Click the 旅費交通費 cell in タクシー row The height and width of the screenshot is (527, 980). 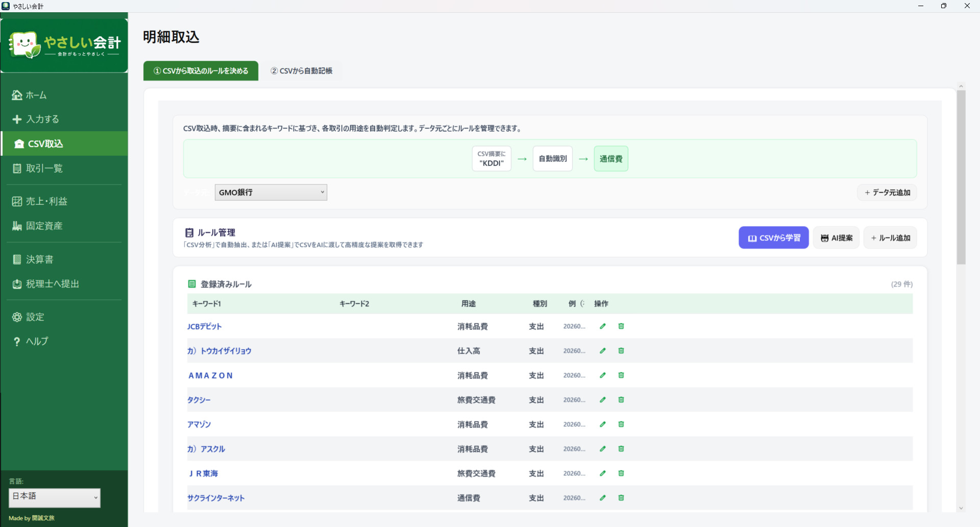pyautogui.click(x=476, y=400)
